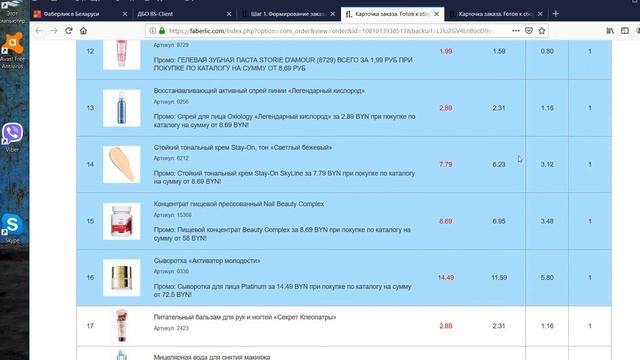
Task: Open page actions three-dot menu
Action: pos(516,31)
